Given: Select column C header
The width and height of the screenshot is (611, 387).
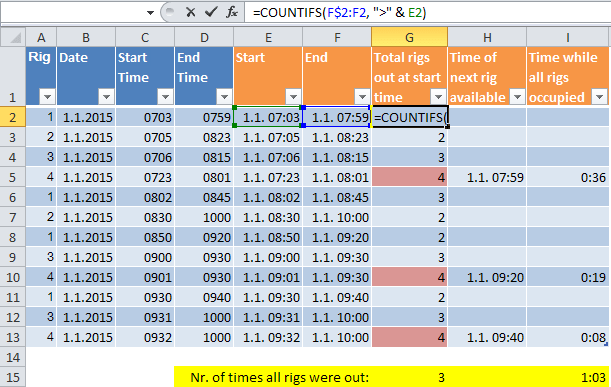Looking at the screenshot, I should [x=145, y=37].
